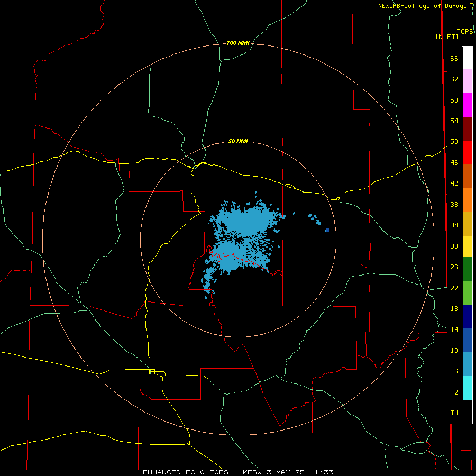The width and height of the screenshot is (476, 476).
Task: Click the 50 NMI range ring label
Action: pos(238,141)
